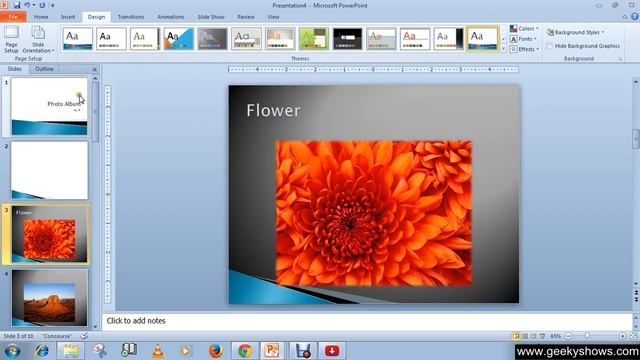The height and width of the screenshot is (360, 640).
Task: Switch to the Insert ribbon tab
Action: pos(68,17)
